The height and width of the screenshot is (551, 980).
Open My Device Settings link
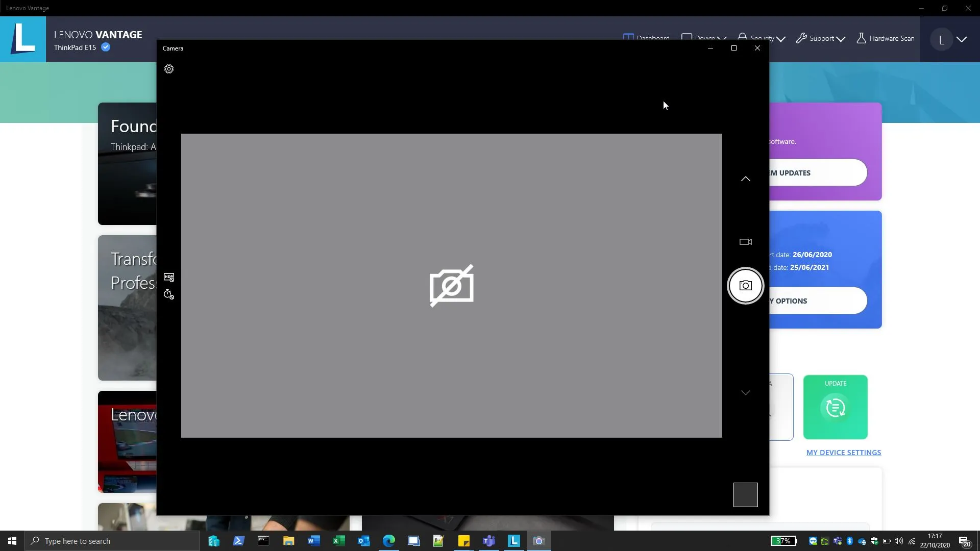click(843, 453)
